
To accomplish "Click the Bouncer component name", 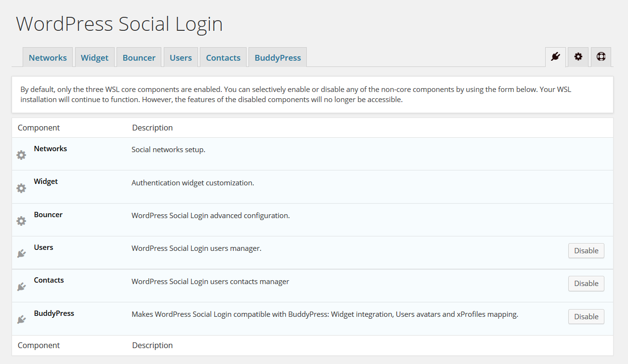I will click(48, 215).
